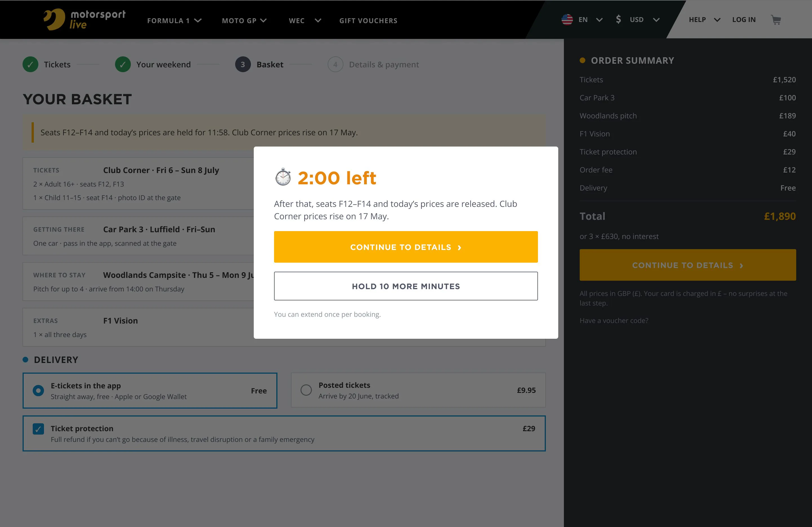Click the Order fee £12 row
Image resolution: width=812 pixels, height=527 pixels.
(x=687, y=170)
